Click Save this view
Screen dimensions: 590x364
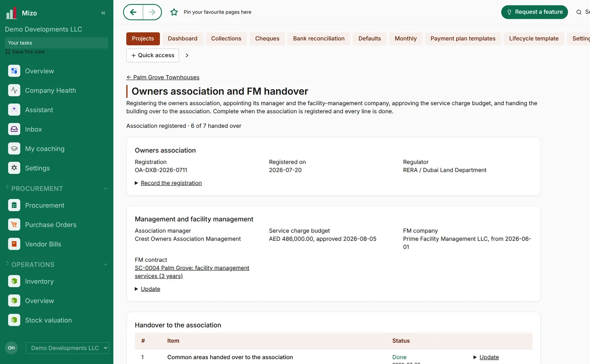25,52
